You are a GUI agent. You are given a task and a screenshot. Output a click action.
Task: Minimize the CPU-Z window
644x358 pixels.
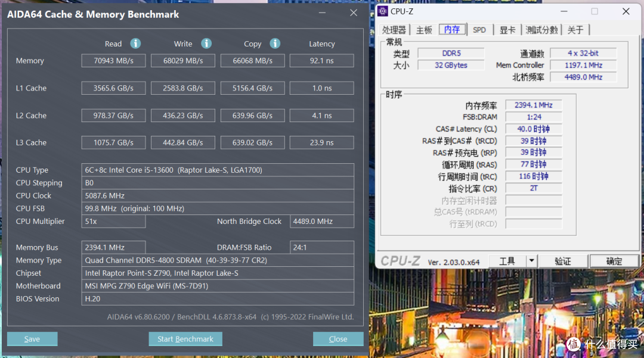[564, 11]
